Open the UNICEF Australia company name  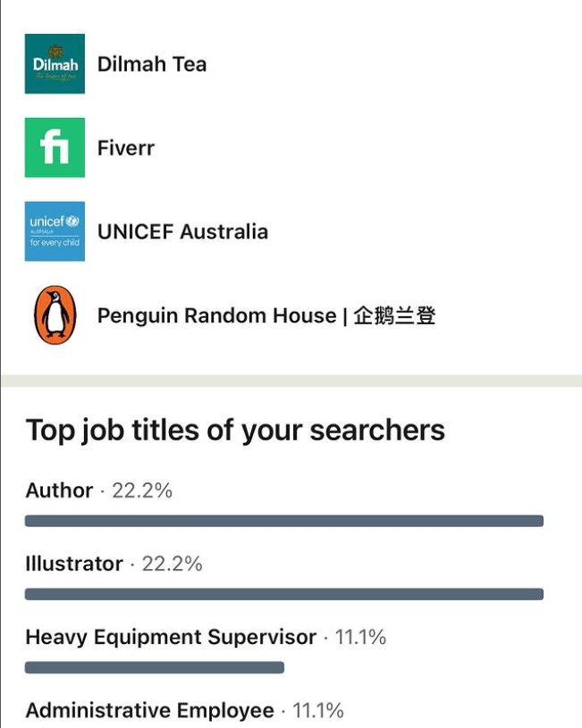point(182,231)
